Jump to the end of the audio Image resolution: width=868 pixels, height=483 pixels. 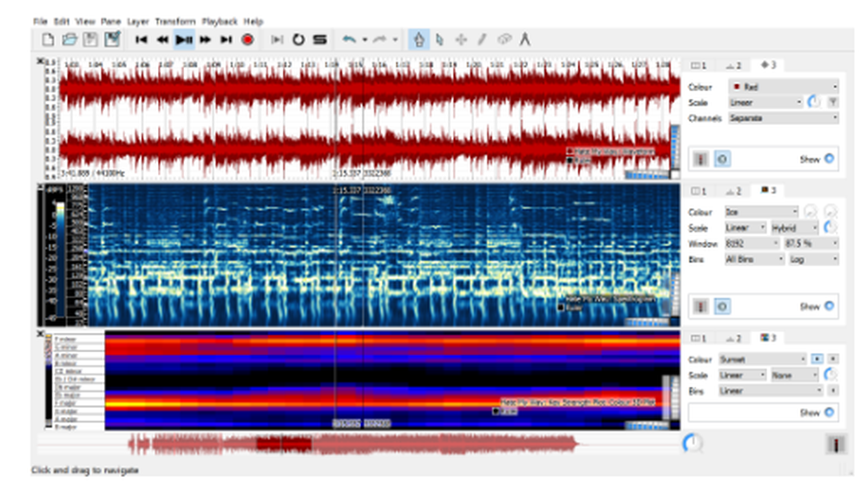(226, 39)
